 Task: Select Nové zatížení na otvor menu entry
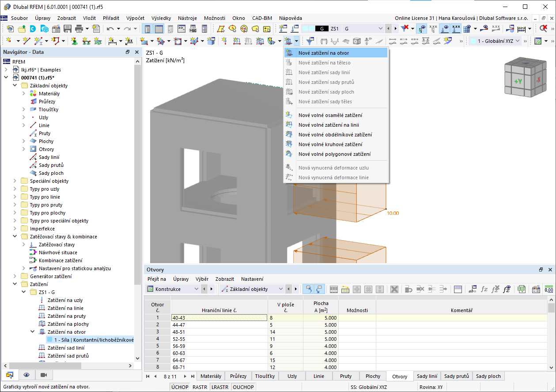[x=336, y=53]
